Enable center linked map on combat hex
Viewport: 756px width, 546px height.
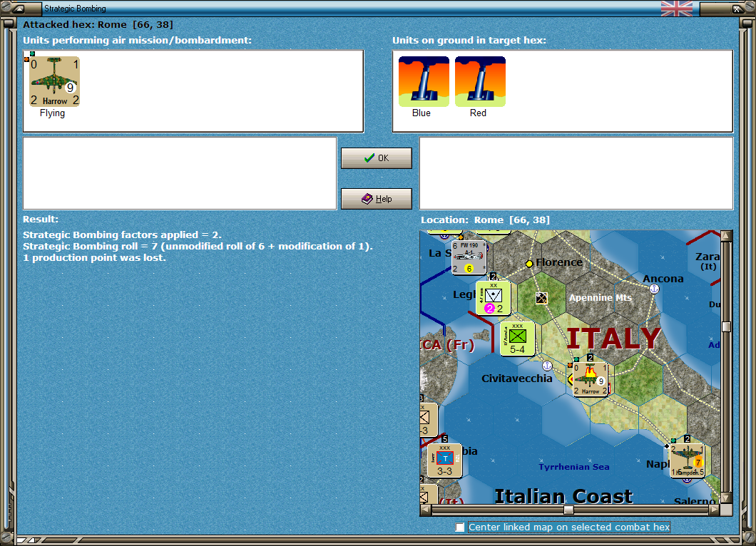coord(460,527)
